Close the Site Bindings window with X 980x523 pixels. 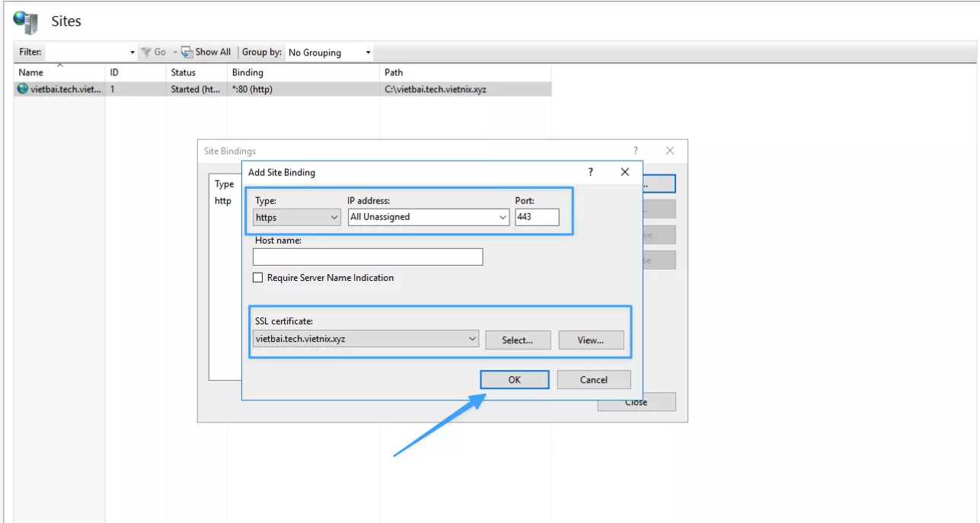pos(669,151)
